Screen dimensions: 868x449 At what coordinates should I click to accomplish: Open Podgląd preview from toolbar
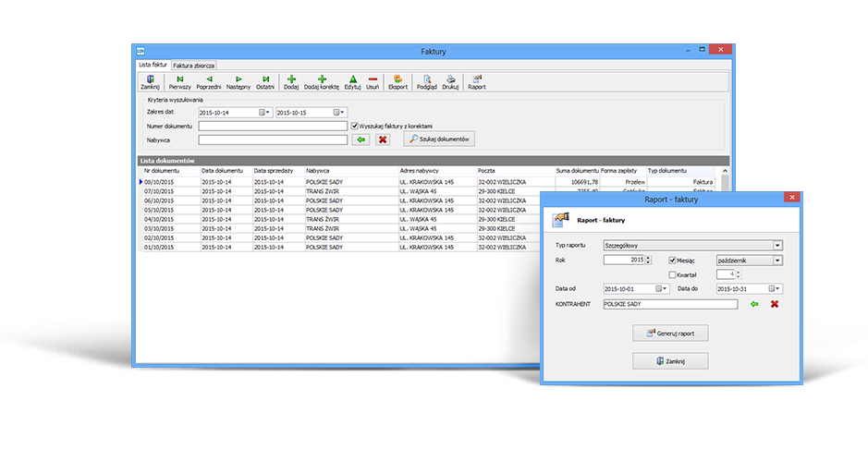[426, 80]
